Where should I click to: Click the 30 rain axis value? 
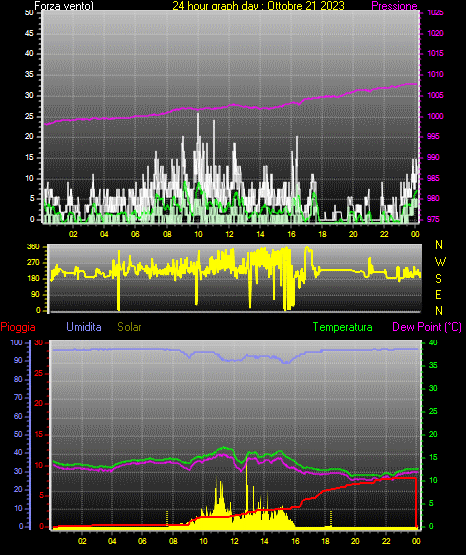point(39,343)
